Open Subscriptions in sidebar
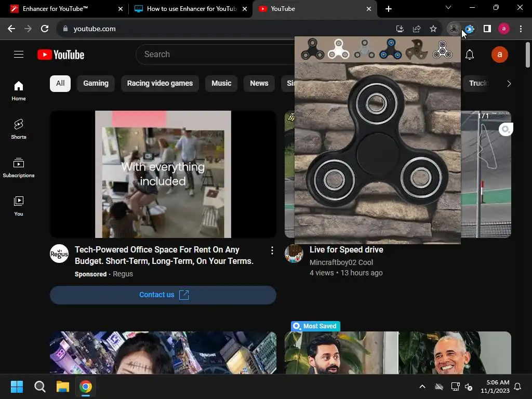Image resolution: width=532 pixels, height=399 pixels. (x=19, y=168)
